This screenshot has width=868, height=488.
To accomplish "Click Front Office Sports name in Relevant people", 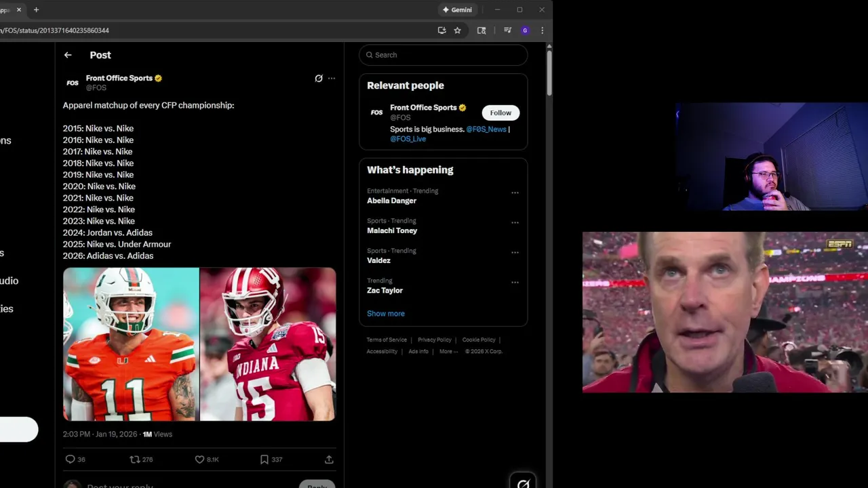I will click(423, 108).
